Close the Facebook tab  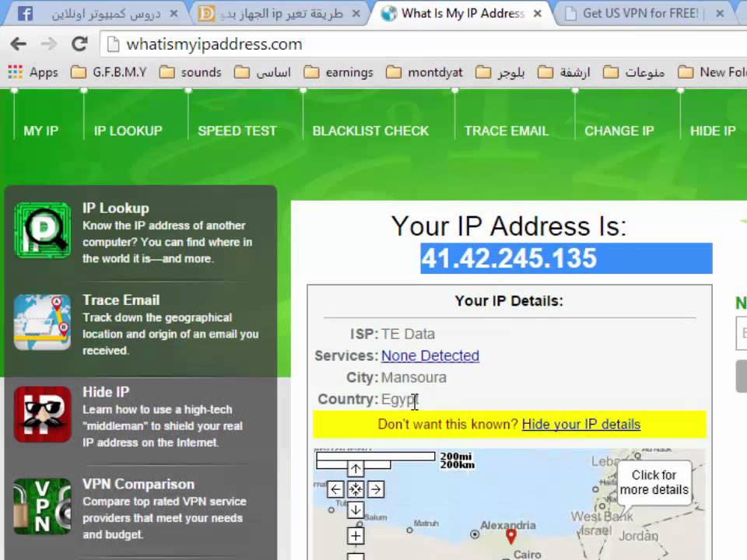[x=174, y=14]
